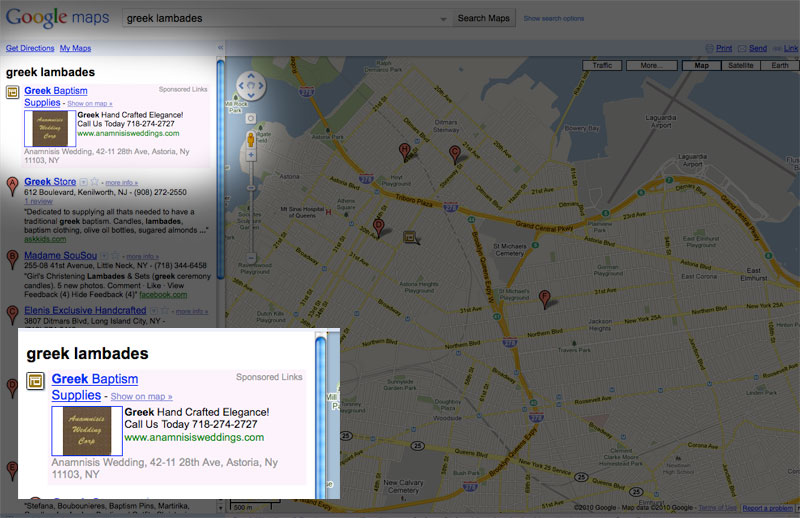Click map marker F near 31st Ave
The height and width of the screenshot is (518, 800).
tap(544, 300)
